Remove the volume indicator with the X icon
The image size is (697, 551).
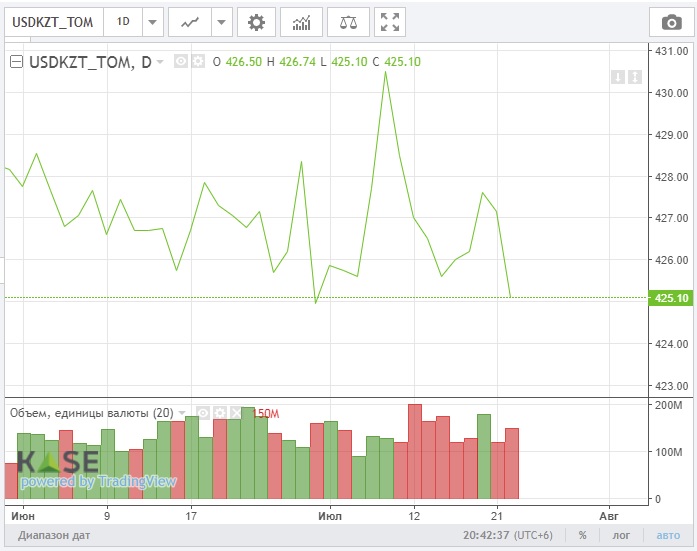coord(236,413)
